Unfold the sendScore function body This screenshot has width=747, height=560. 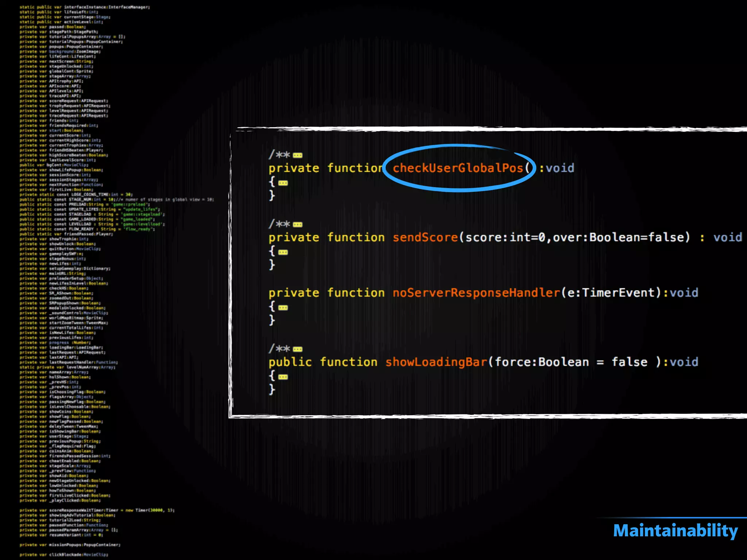(283, 252)
